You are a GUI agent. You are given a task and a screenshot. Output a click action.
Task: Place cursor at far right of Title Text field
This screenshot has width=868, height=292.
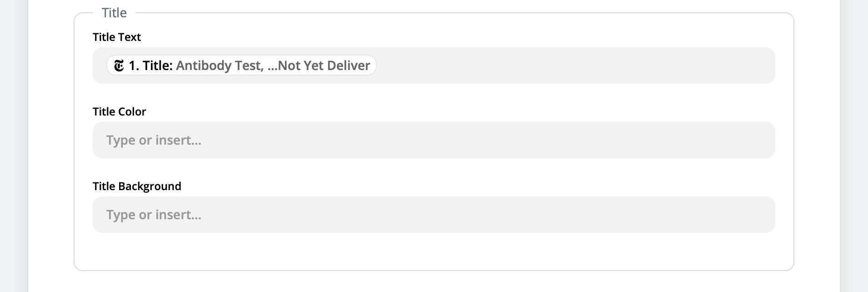click(763, 65)
